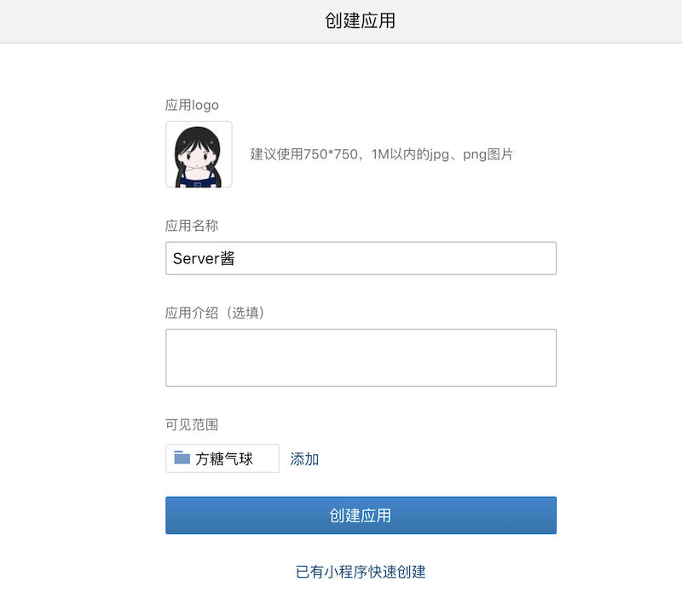682x616 pixels.
Task: Place cursor after Server酱 text
Action: click(236, 258)
